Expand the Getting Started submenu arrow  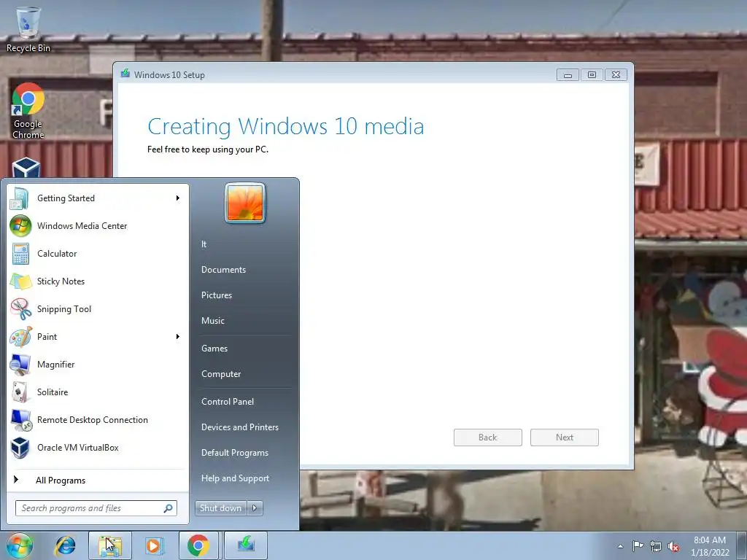coord(178,198)
